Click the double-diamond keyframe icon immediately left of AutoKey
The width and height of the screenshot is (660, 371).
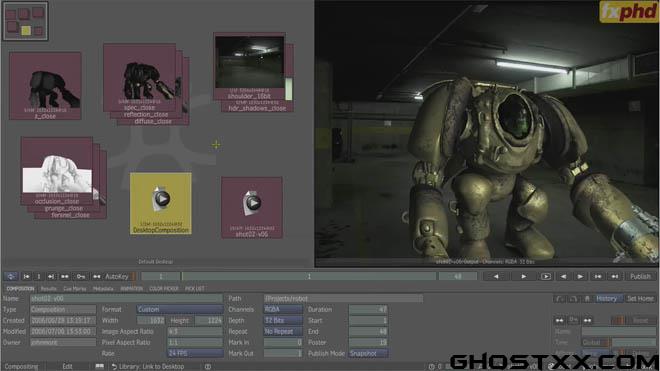pyautogui.click(x=96, y=277)
